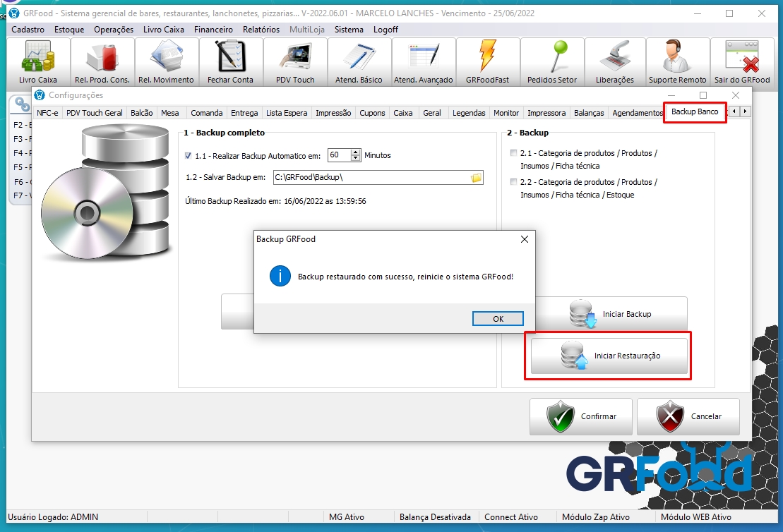Viewport: 783px width, 532px height.
Task: Click the chain link icon in the left panel
Action: pyautogui.click(x=22, y=104)
